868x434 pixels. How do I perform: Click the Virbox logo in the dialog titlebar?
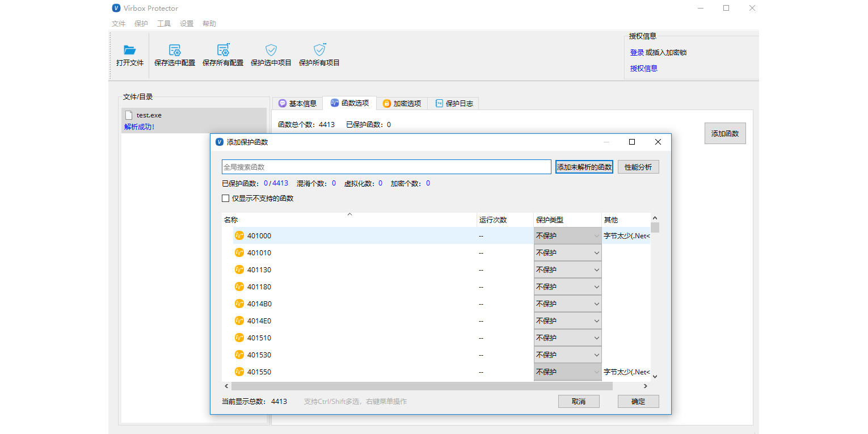coord(219,142)
